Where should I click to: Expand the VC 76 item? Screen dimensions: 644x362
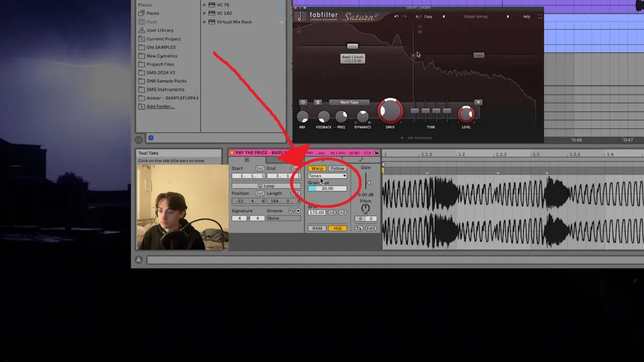coord(205,5)
